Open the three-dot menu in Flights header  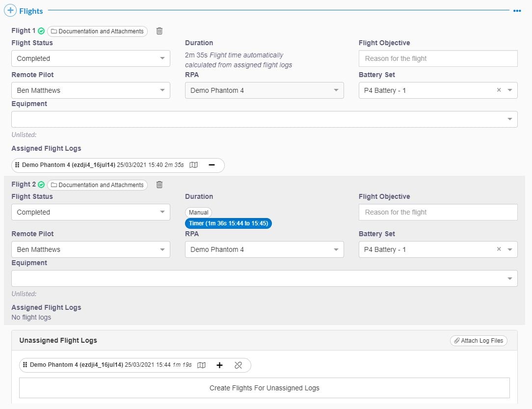point(517,11)
